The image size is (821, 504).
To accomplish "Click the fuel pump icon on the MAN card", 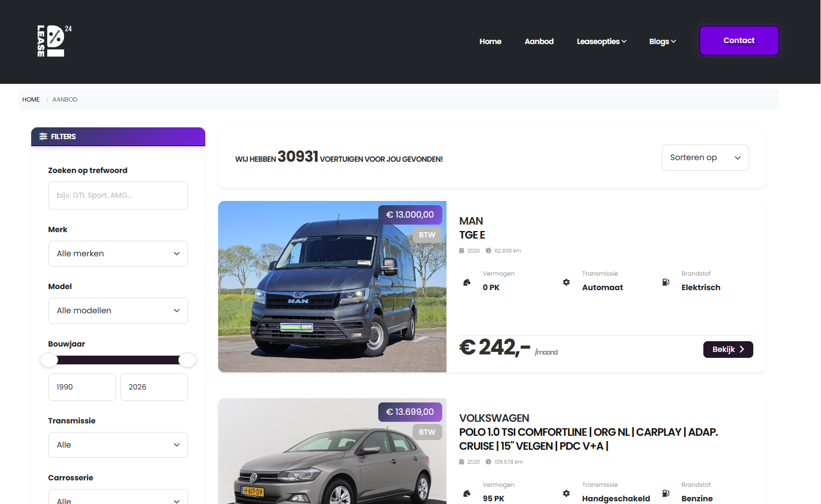I will click(x=666, y=282).
